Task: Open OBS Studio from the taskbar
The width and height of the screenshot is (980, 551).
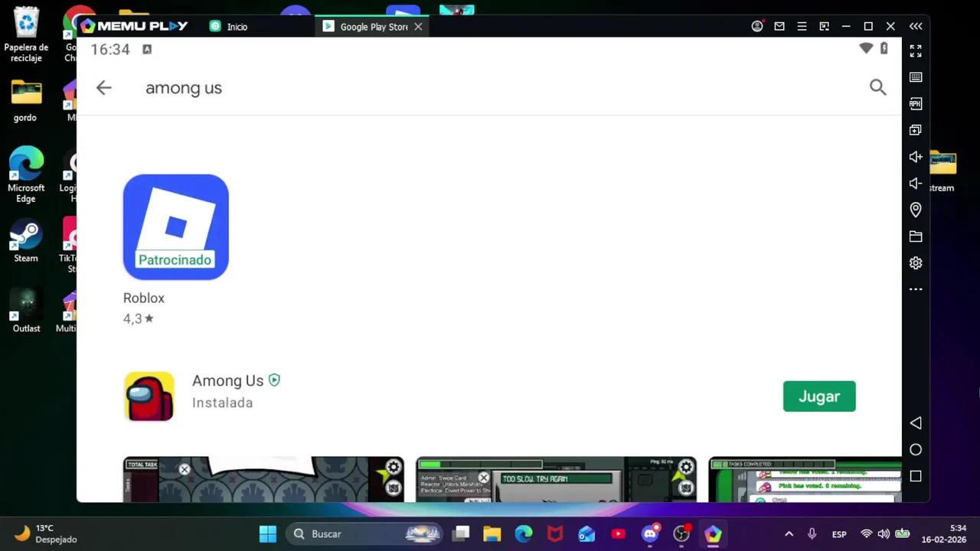Action: point(681,534)
